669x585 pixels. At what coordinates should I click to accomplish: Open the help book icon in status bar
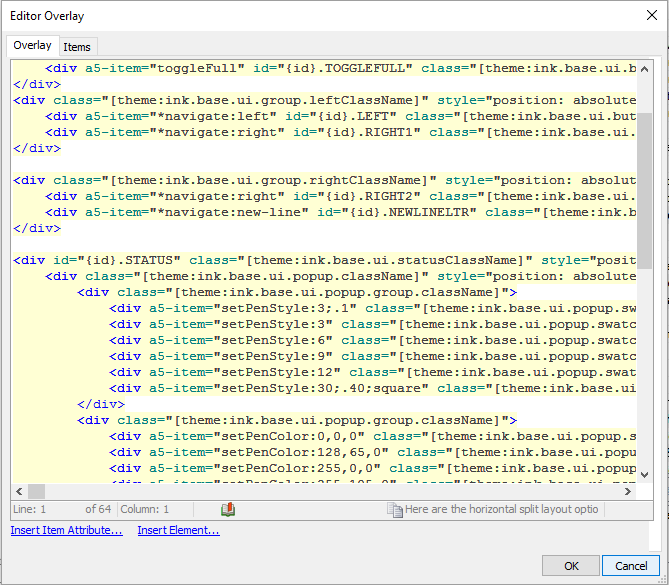click(x=228, y=509)
